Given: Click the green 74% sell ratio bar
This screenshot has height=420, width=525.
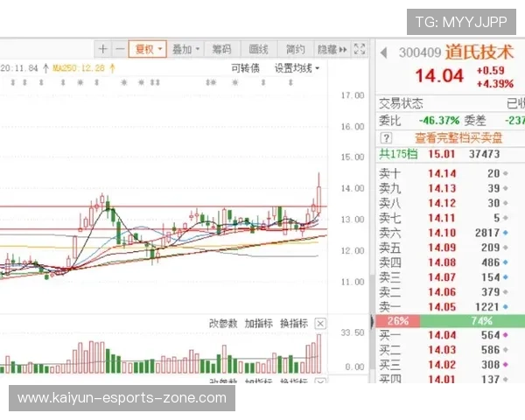Looking at the screenshot, I should [472, 321].
